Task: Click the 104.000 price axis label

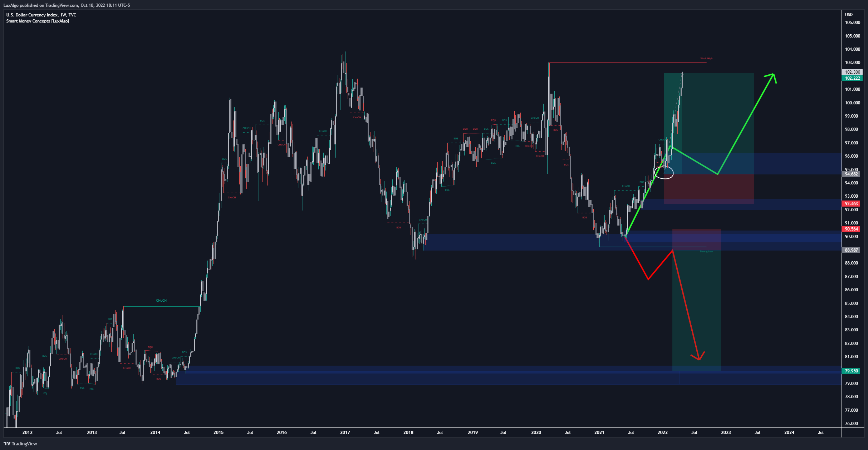Action: [x=852, y=49]
